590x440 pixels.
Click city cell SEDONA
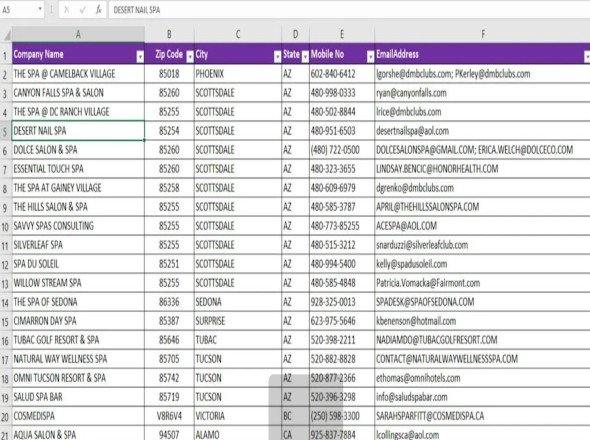click(238, 302)
